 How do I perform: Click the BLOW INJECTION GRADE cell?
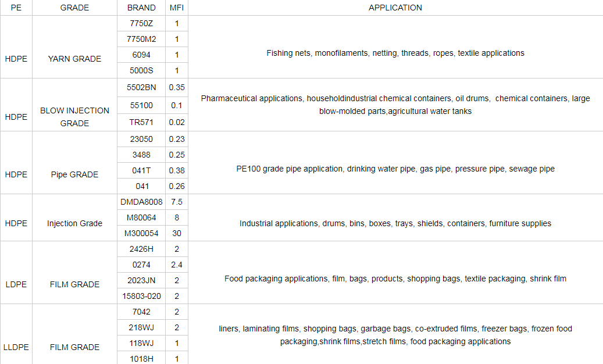point(74,117)
